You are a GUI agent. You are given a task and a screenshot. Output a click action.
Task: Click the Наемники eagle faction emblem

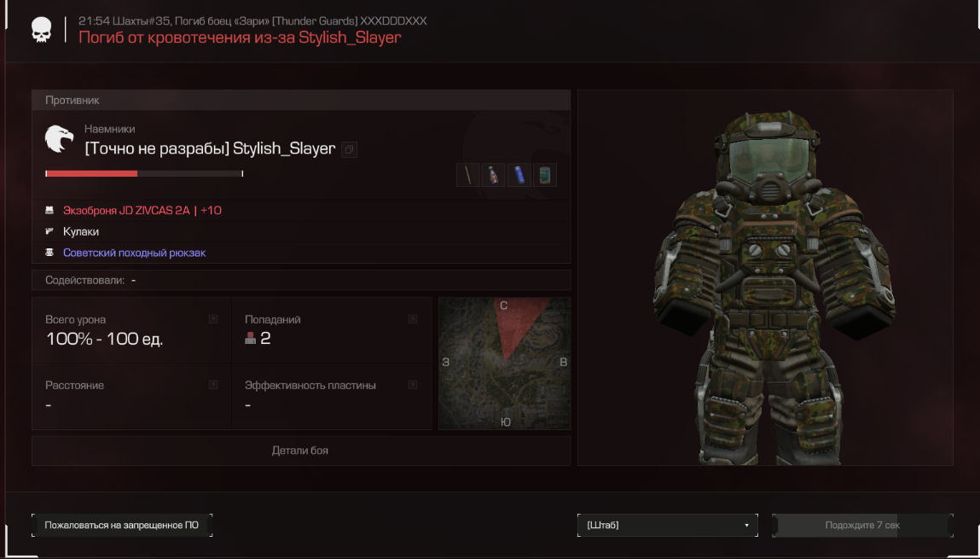[59, 139]
